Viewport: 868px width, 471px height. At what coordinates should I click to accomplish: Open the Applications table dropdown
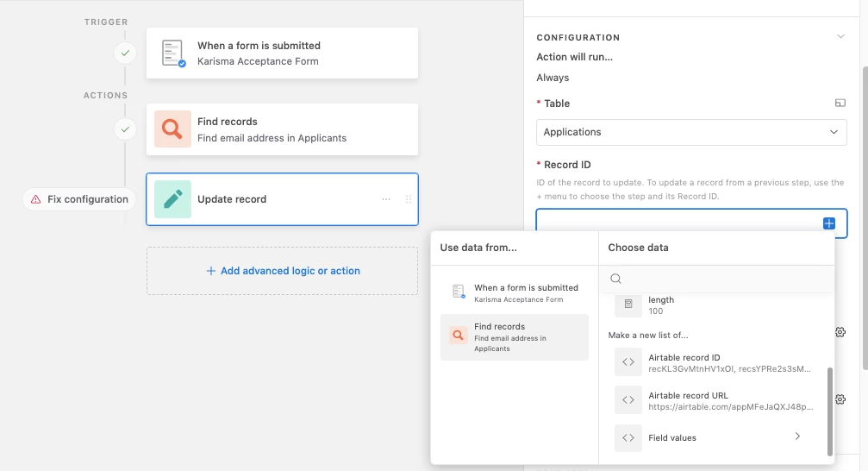690,133
